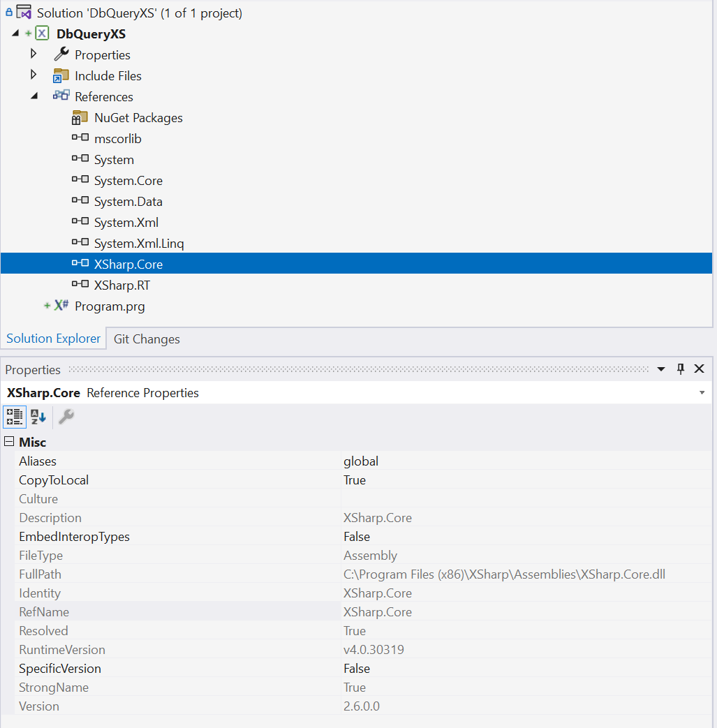This screenshot has height=728, width=717.
Task: Collapse the References node
Action: pyautogui.click(x=34, y=96)
